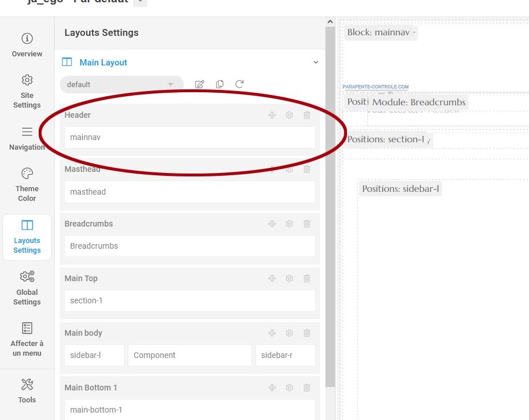Open Site Settings in sidebar

click(x=27, y=92)
